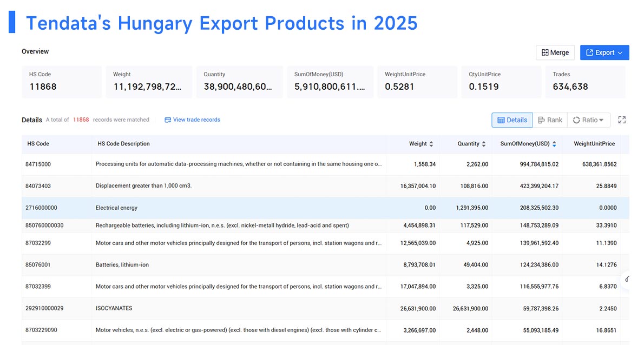Click the Electrical energy description
The image size is (644, 345).
pyautogui.click(x=117, y=208)
